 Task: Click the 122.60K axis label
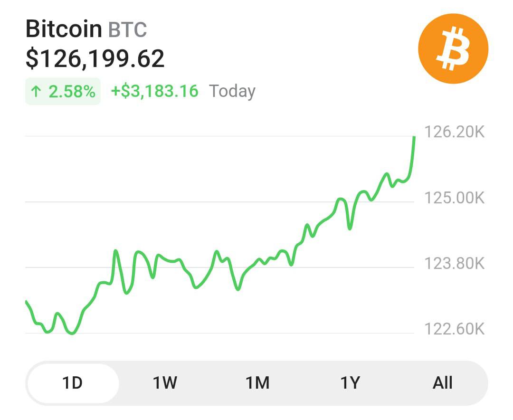(454, 328)
